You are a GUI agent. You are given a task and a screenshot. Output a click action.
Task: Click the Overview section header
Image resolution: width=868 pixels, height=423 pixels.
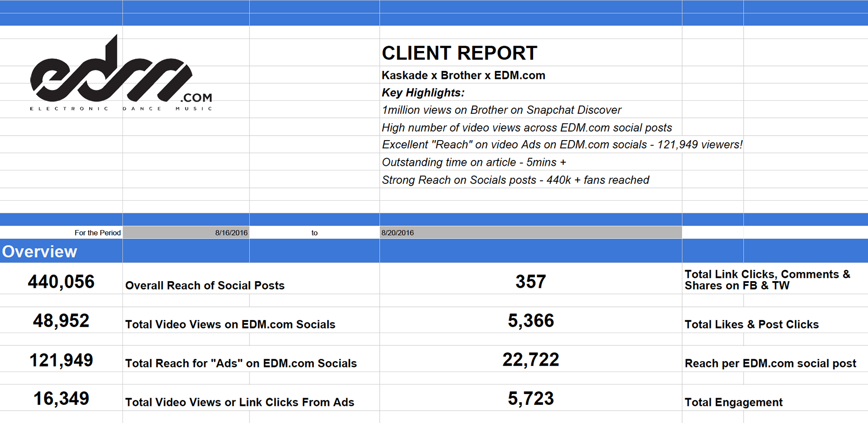40,251
